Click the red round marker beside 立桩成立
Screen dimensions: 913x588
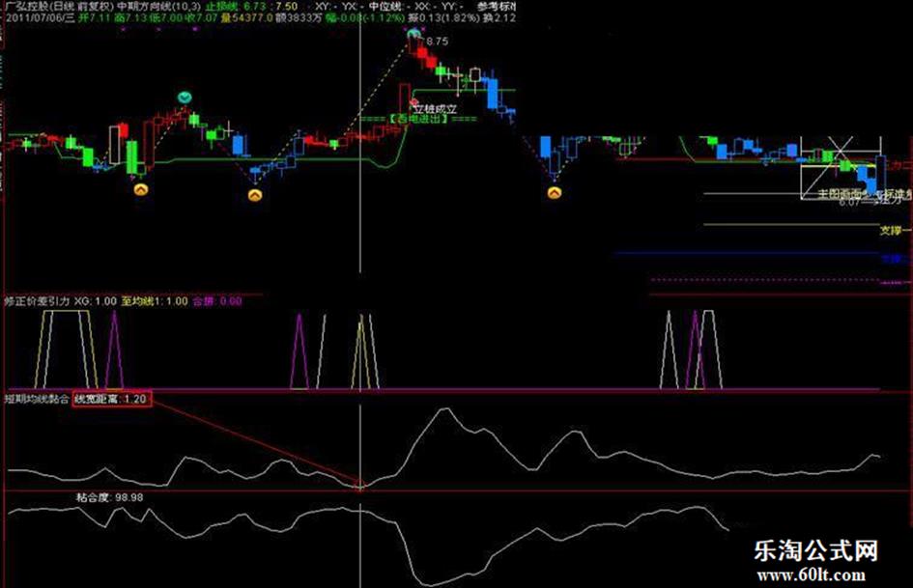(x=414, y=104)
